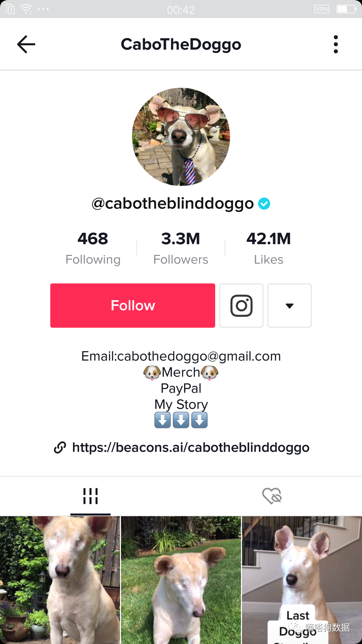Open the linked Instagram profile icon
Screen dimensions: 362x644
pos(241,306)
